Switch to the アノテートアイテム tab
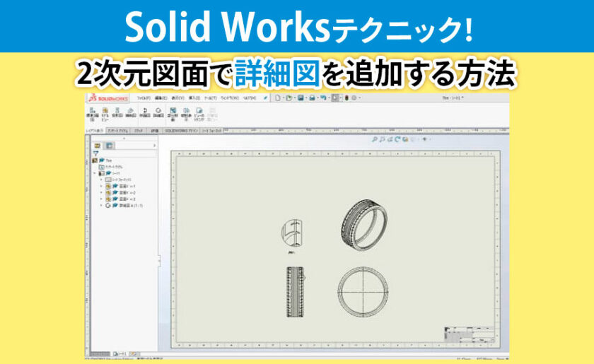The height and width of the screenshot is (364, 594). pos(117,130)
